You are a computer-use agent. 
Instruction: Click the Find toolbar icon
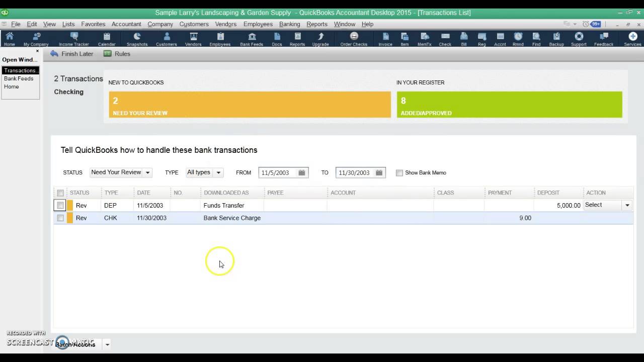point(536,39)
